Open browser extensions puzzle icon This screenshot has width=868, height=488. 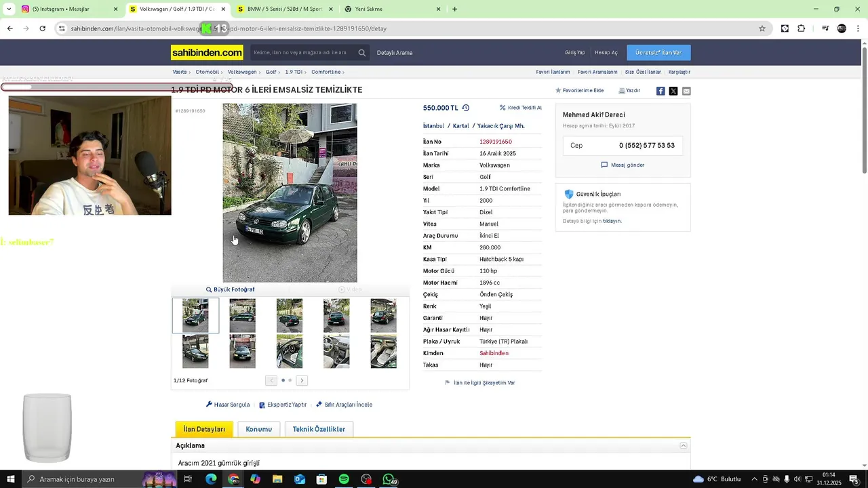(801, 28)
